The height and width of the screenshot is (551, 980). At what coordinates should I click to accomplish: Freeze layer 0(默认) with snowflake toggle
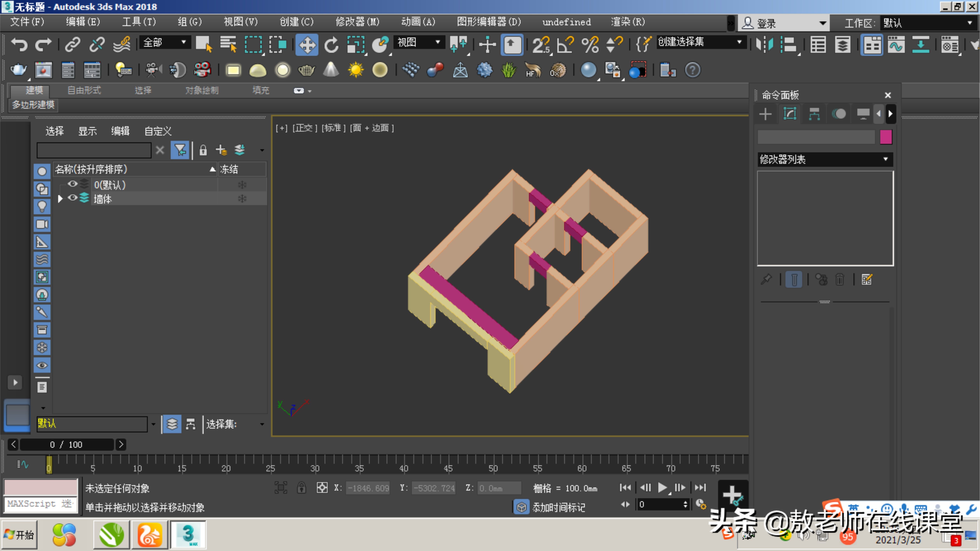(242, 184)
